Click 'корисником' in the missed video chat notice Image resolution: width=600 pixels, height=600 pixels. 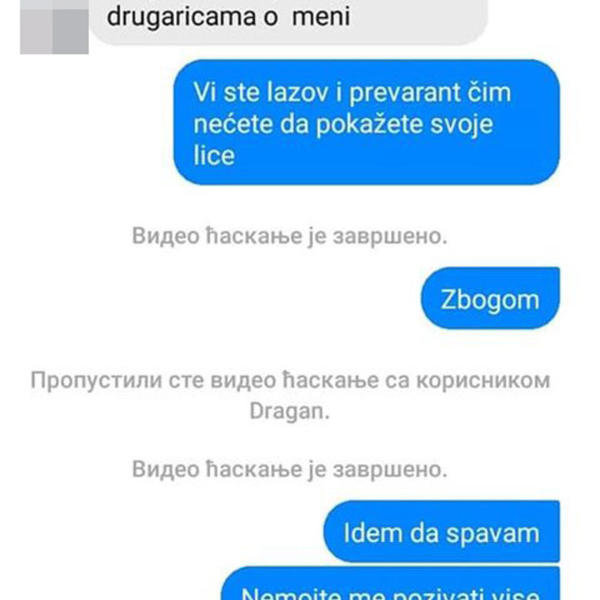pyautogui.click(x=483, y=380)
